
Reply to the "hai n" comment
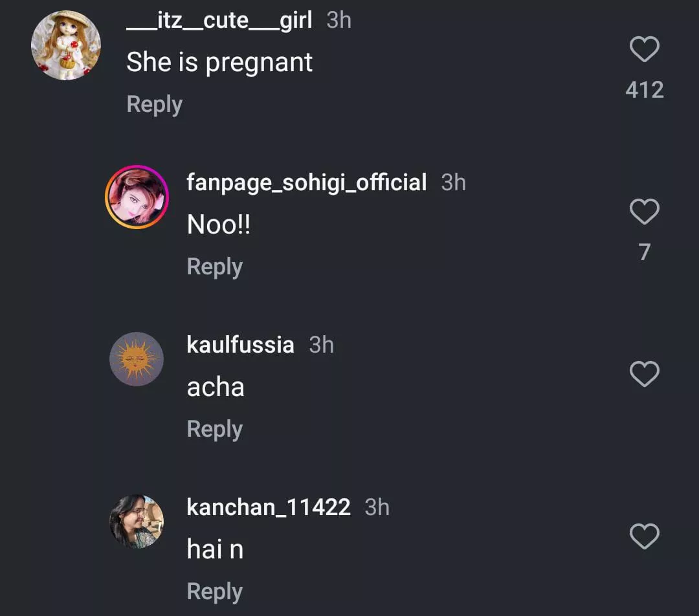pos(214,592)
